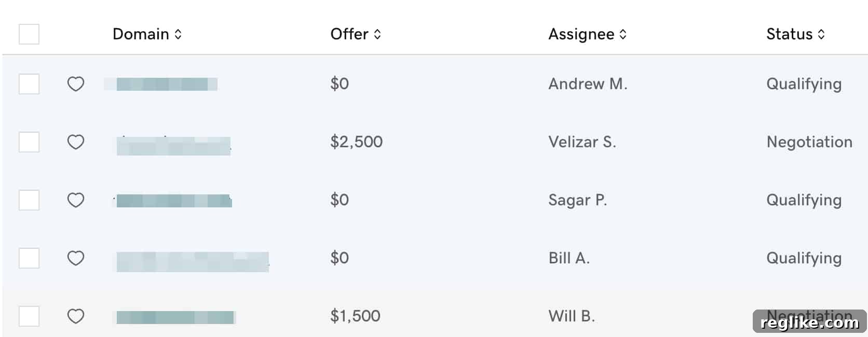
Task: Sort by the Status column header
Action: click(796, 34)
